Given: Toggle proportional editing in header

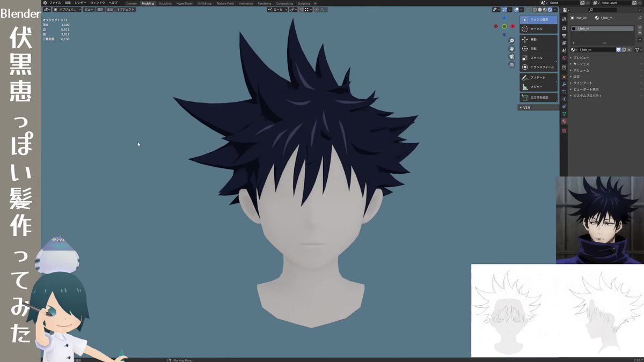Looking at the screenshot, I should coord(317,10).
